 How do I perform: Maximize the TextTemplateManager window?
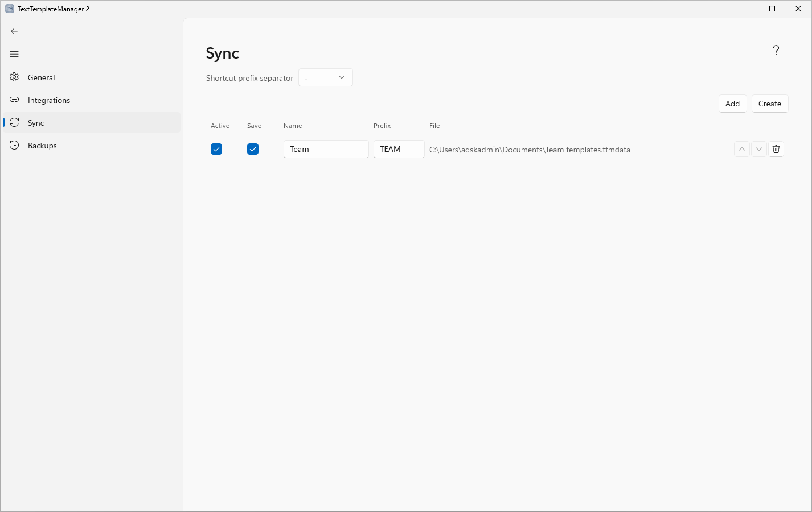tap(772, 9)
